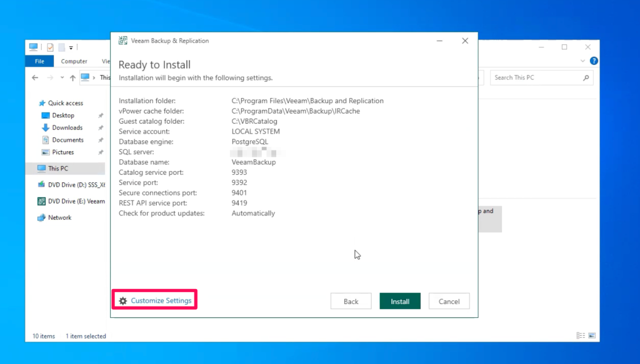Click the "LOCAL SYSTEM" service account value

click(256, 131)
